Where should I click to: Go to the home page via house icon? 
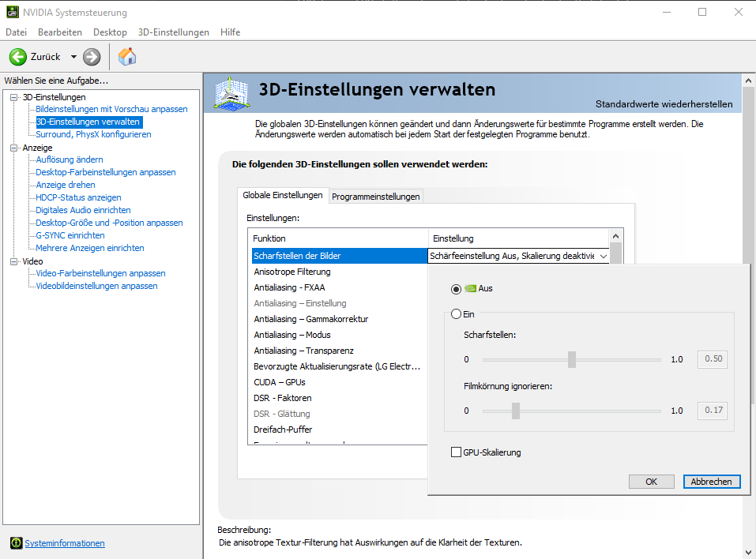(127, 57)
